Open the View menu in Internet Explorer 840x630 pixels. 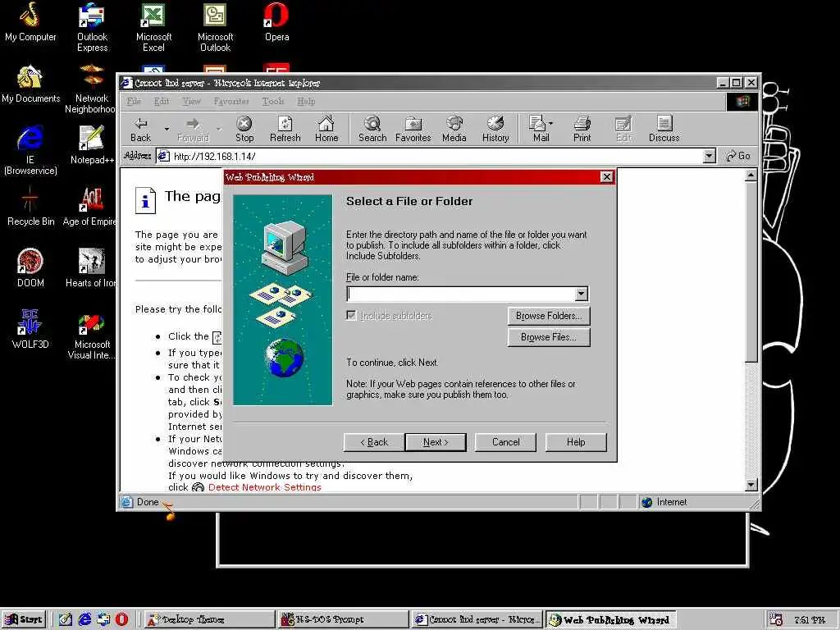point(191,101)
